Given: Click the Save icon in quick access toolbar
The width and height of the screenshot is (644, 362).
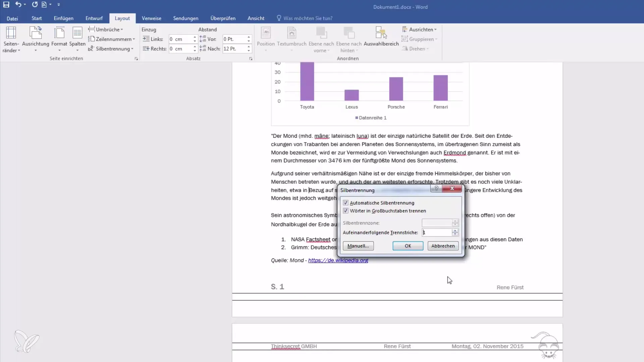Looking at the screenshot, I should point(6,5).
